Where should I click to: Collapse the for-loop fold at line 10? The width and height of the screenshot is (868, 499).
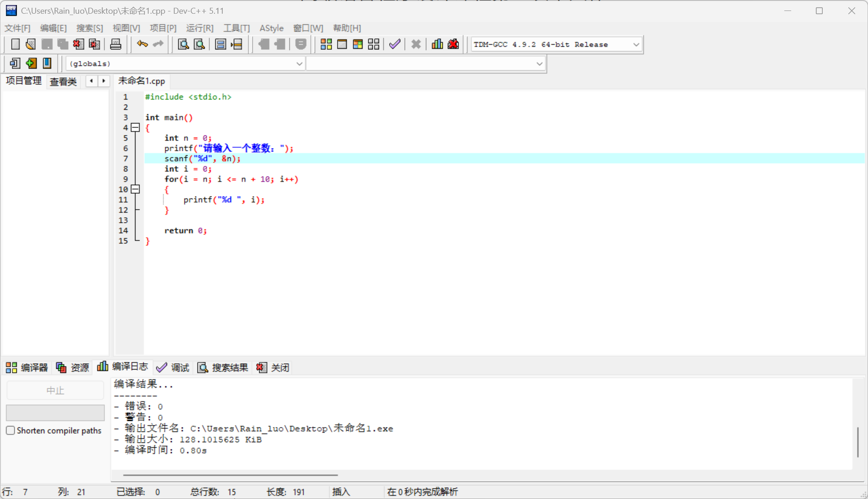pos(135,189)
